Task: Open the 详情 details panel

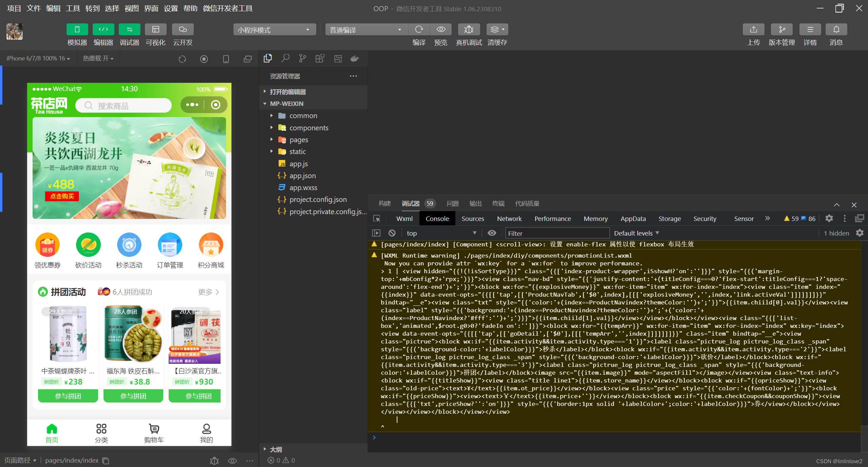Action: tap(810, 30)
